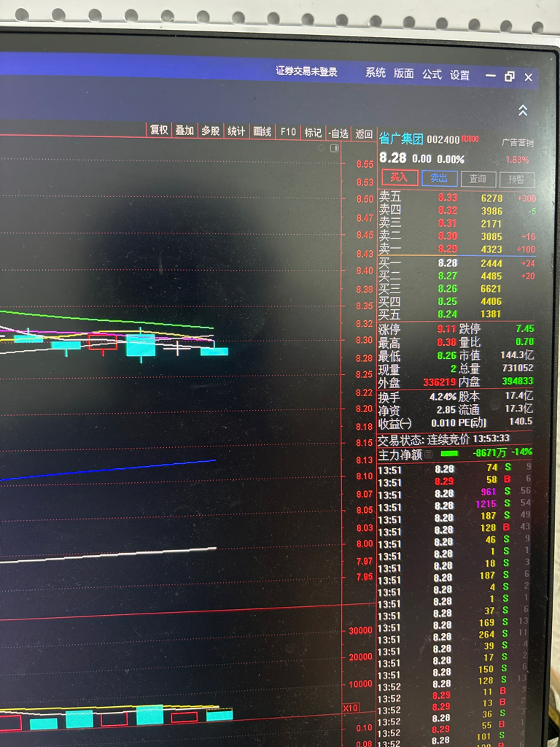Select the 卖一 8.29 order row
The image size is (560, 747).
457,249
